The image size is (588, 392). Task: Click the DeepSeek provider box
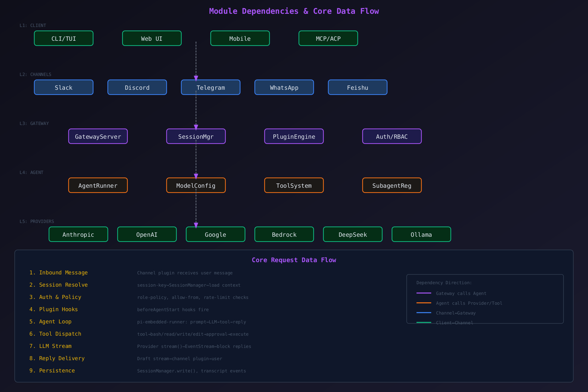click(x=353, y=234)
